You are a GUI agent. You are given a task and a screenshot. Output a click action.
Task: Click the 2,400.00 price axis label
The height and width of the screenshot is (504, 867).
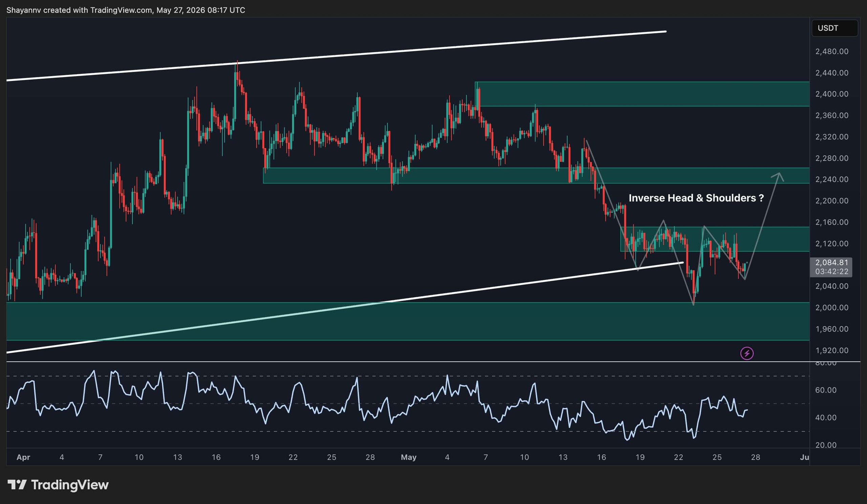pos(832,94)
